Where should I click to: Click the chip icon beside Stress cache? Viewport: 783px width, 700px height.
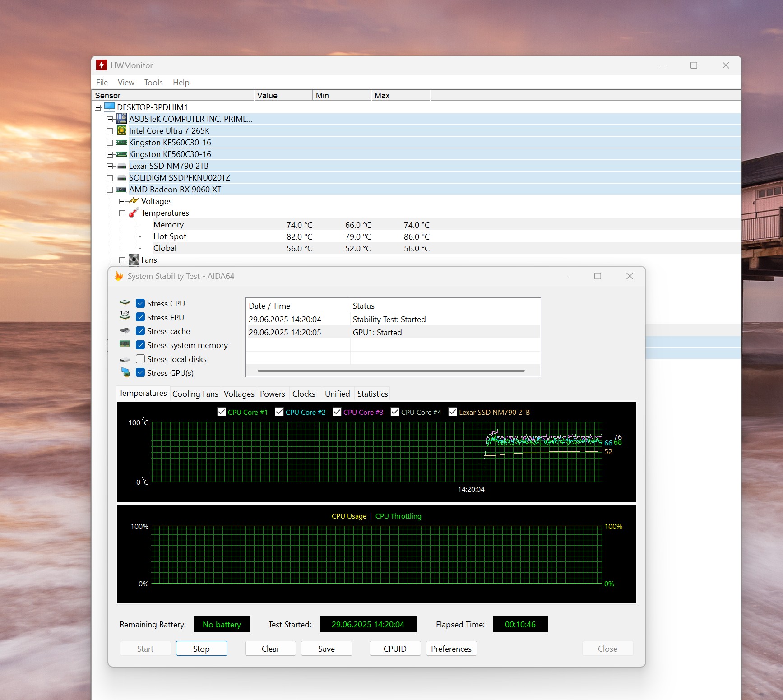[125, 331]
